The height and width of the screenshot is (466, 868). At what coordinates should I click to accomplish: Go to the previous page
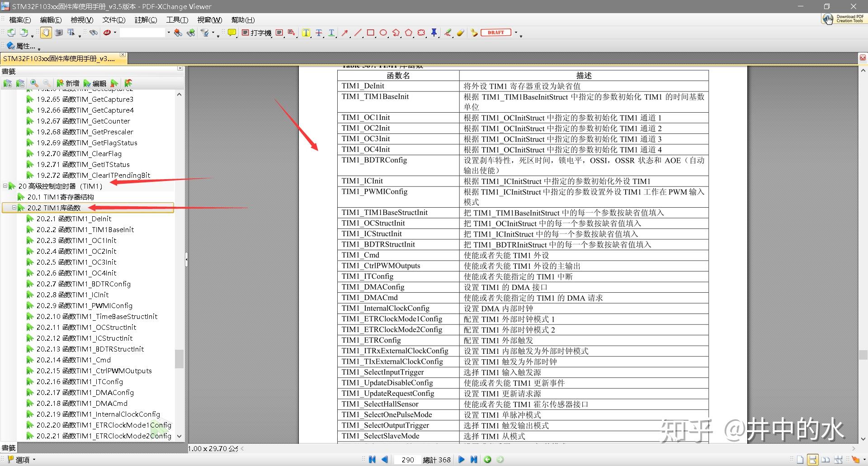pyautogui.click(x=385, y=460)
